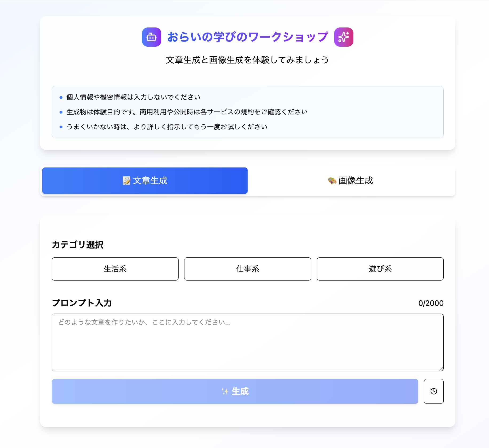Select the 生活系 category
Viewport: 489px width, 448px height.
pyautogui.click(x=115, y=269)
